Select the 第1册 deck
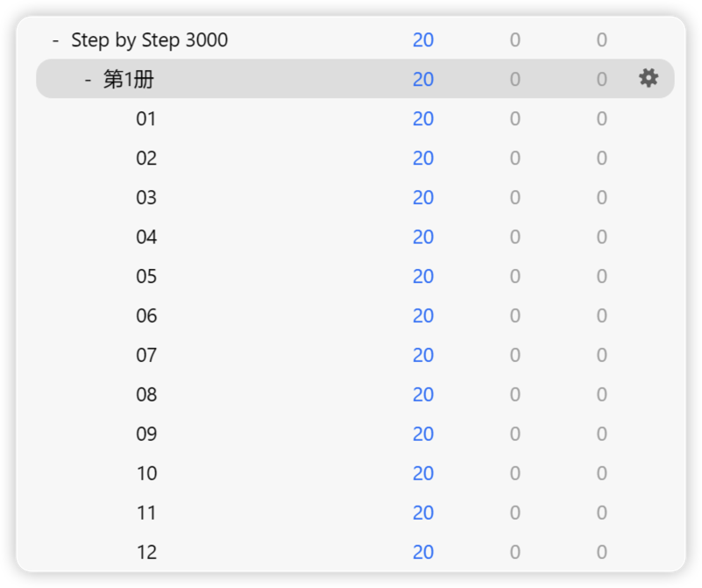Screen dimensions: 702x588 (129, 79)
